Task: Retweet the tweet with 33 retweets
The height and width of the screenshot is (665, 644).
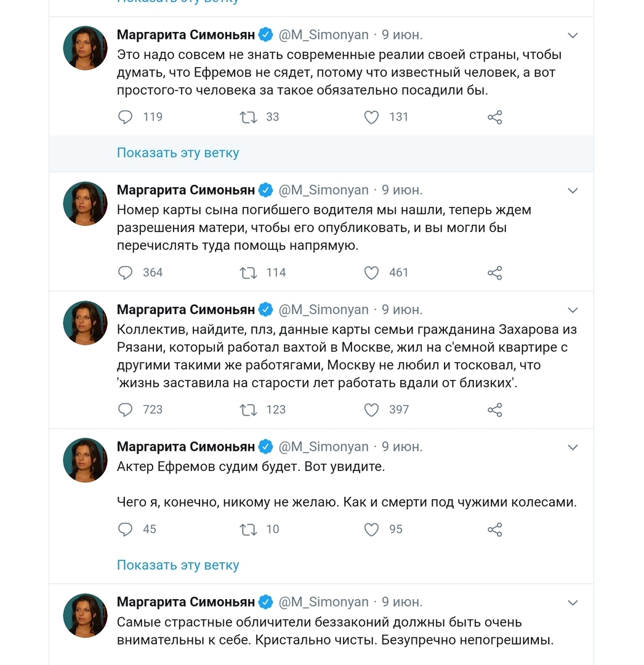Action: tap(248, 117)
